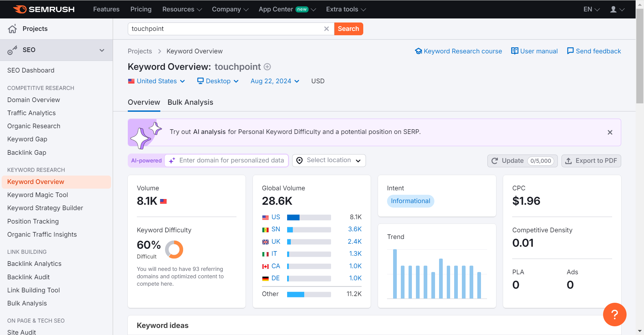
Task: Open the EN language selector
Action: pos(591,9)
